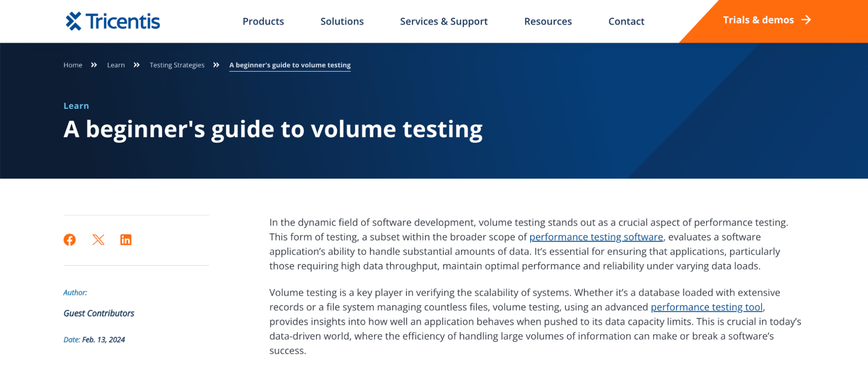Click the Tricentis logo
This screenshot has height=386, width=868.
point(113,21)
